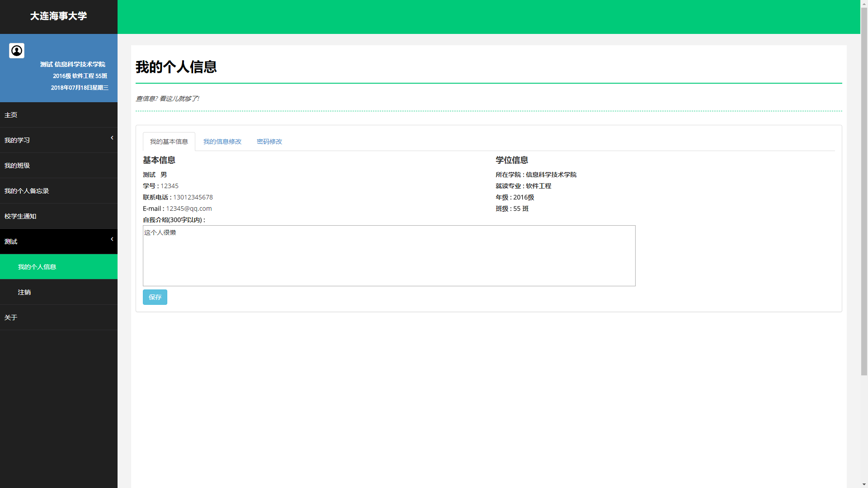Switch to the 我的信息修改 tab
This screenshot has height=488, width=868.
222,141
